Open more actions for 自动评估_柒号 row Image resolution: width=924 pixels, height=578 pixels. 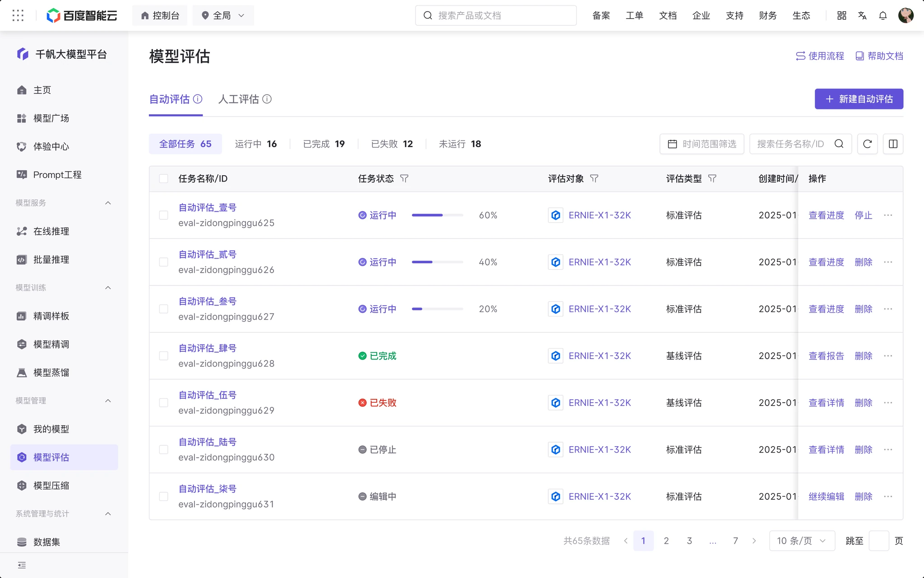tap(888, 497)
